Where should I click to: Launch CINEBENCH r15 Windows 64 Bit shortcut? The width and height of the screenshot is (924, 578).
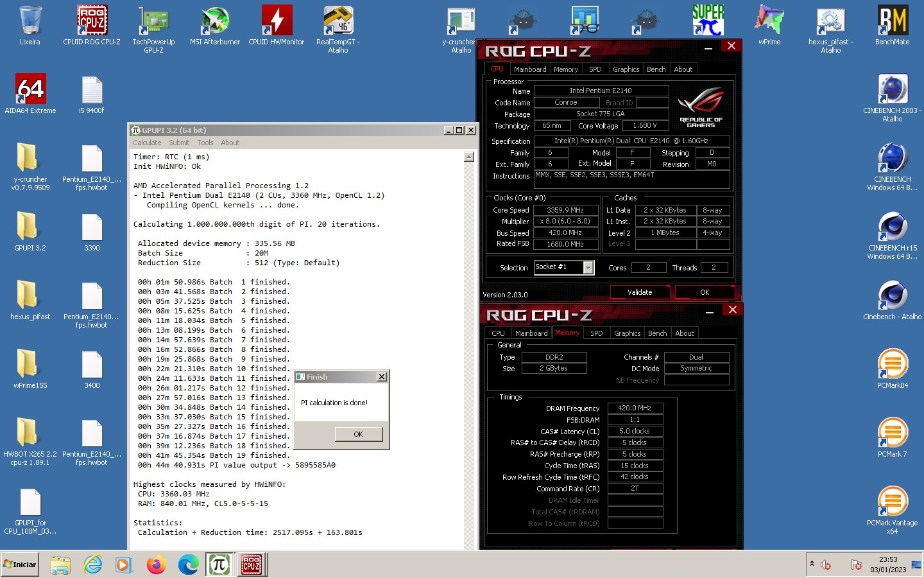tap(893, 236)
